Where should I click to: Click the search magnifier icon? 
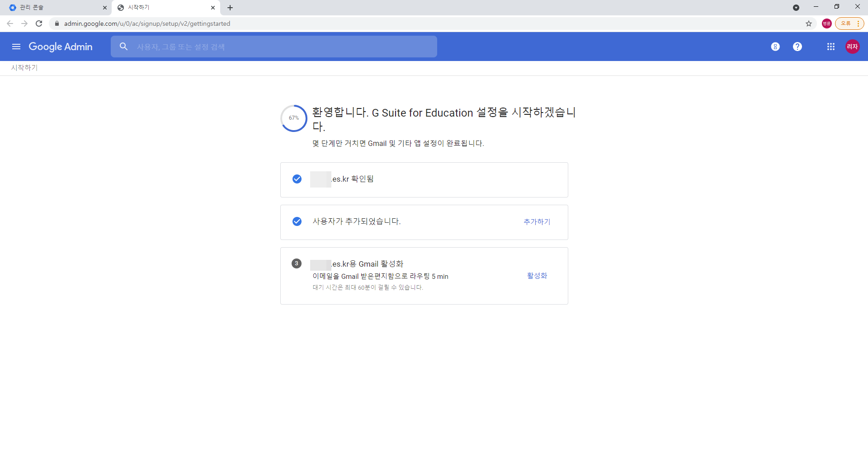point(123,47)
